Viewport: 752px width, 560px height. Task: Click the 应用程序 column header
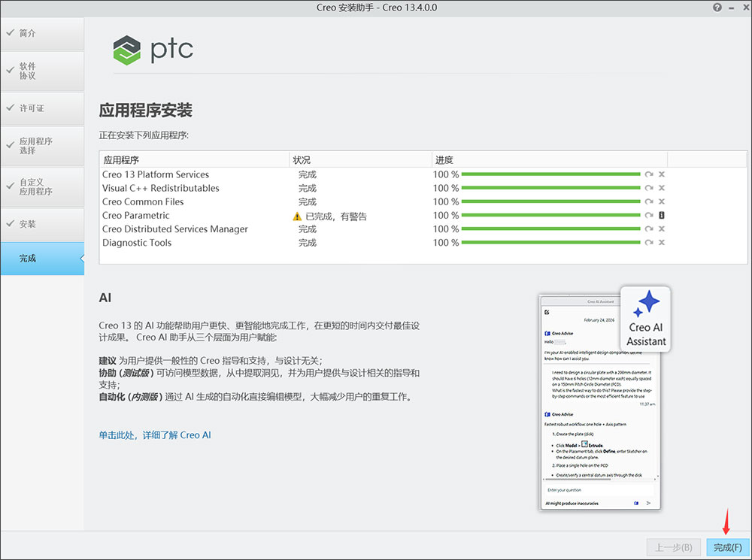click(x=194, y=159)
